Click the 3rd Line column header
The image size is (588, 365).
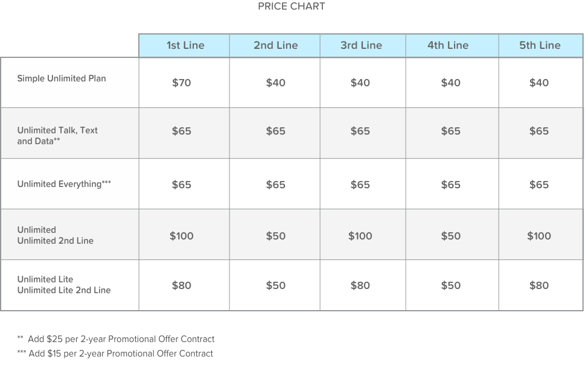(x=361, y=45)
